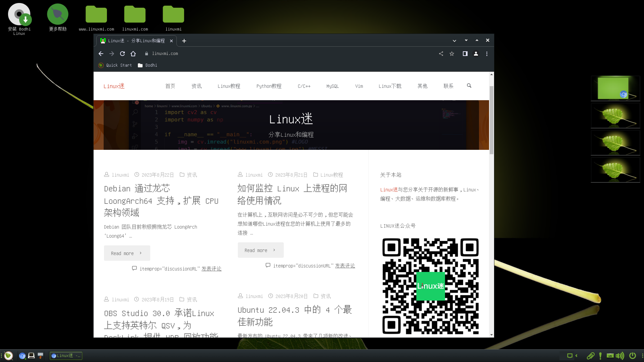This screenshot has height=362, width=644.
Task: Click Linux教程 category on 8月21日 post
Action: 332,175
